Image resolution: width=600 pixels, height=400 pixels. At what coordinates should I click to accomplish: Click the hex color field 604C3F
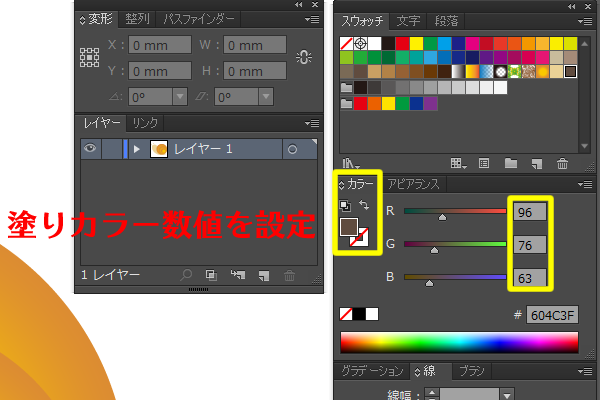553,313
